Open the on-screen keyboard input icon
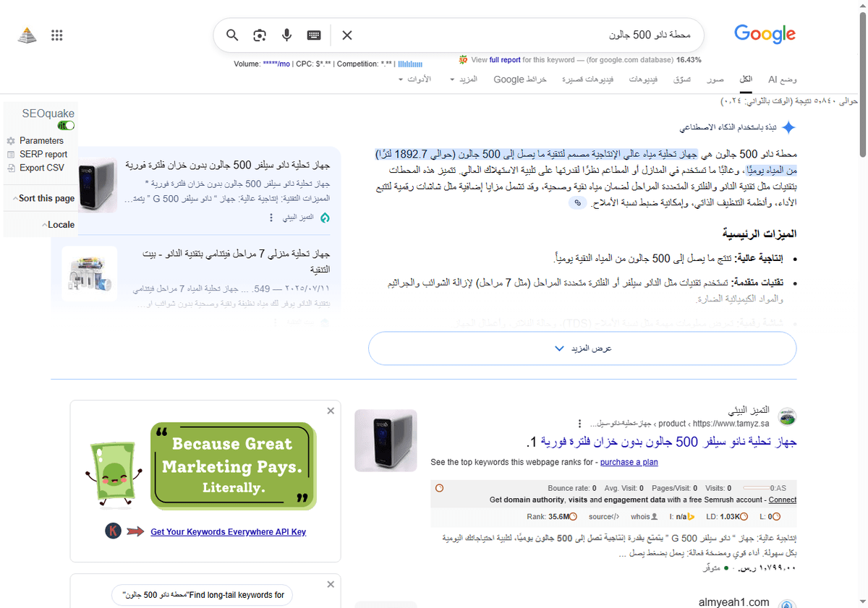 click(313, 35)
